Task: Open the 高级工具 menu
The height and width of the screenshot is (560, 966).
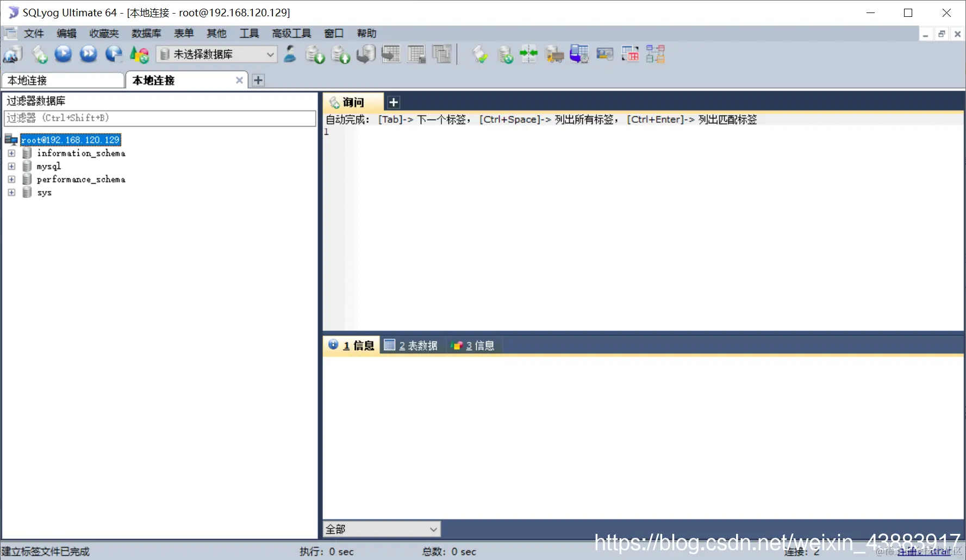Action: [x=291, y=34]
